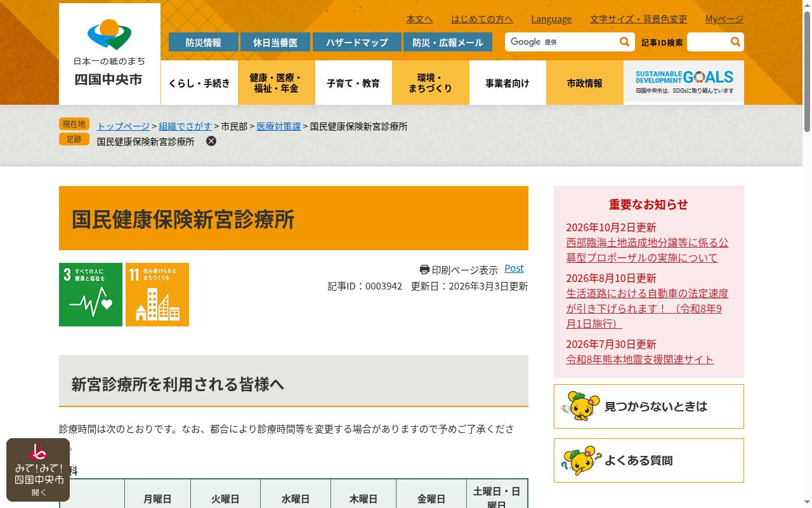
Task: Click the 防災・広報メール button
Action: pos(448,43)
